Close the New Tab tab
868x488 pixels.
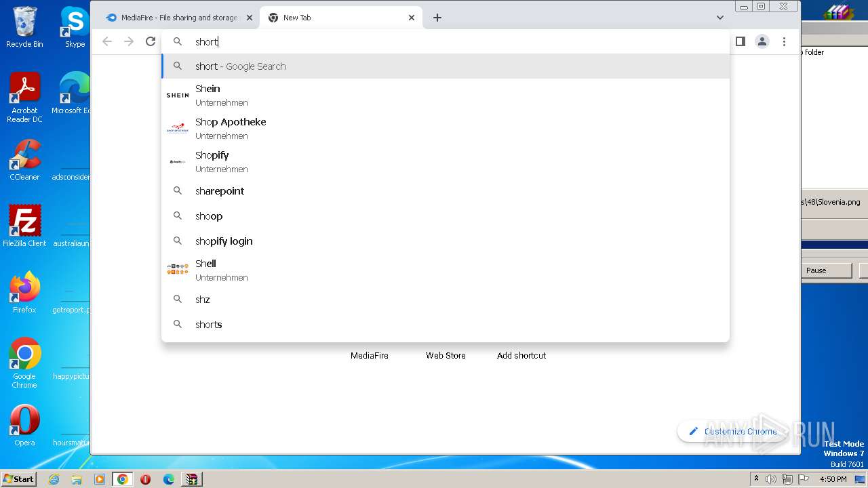click(x=412, y=18)
